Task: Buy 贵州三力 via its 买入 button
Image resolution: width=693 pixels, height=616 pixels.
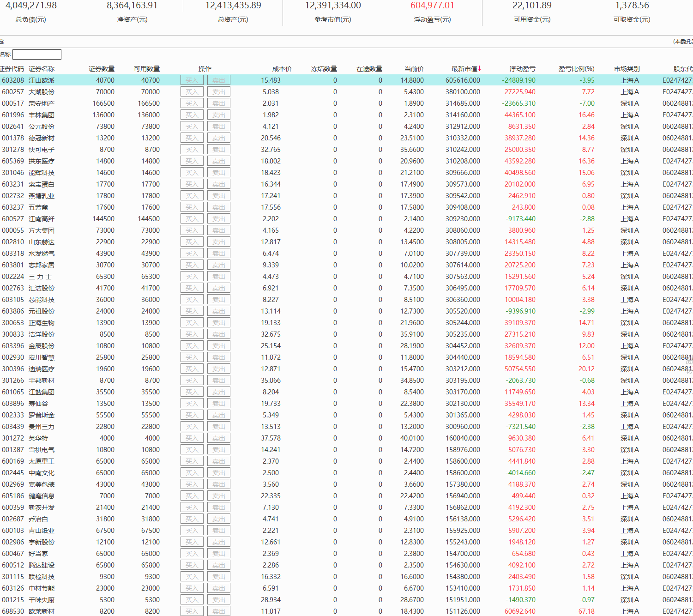Action: coord(192,427)
